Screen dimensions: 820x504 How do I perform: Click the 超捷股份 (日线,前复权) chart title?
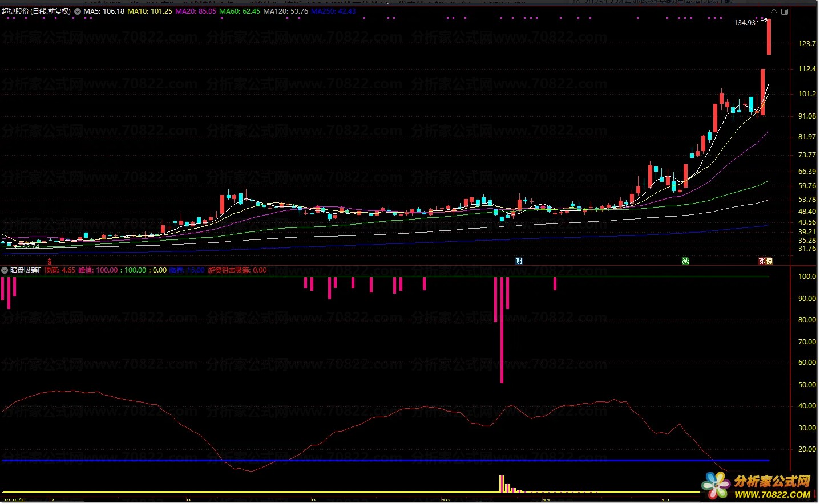pos(37,11)
